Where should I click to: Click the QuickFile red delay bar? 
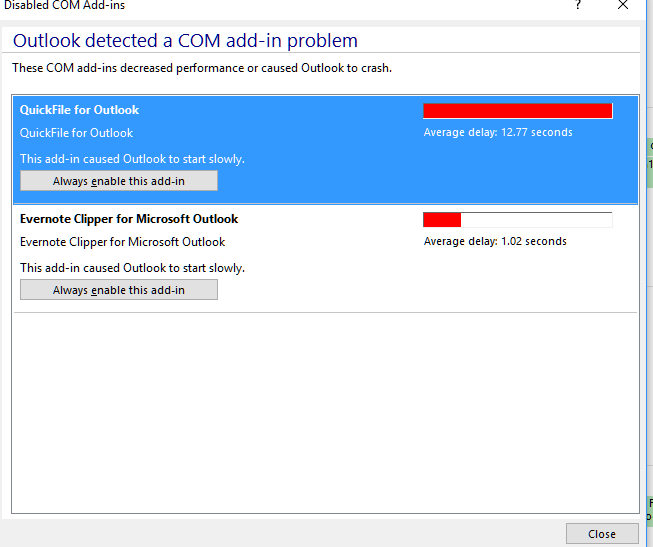(518, 111)
